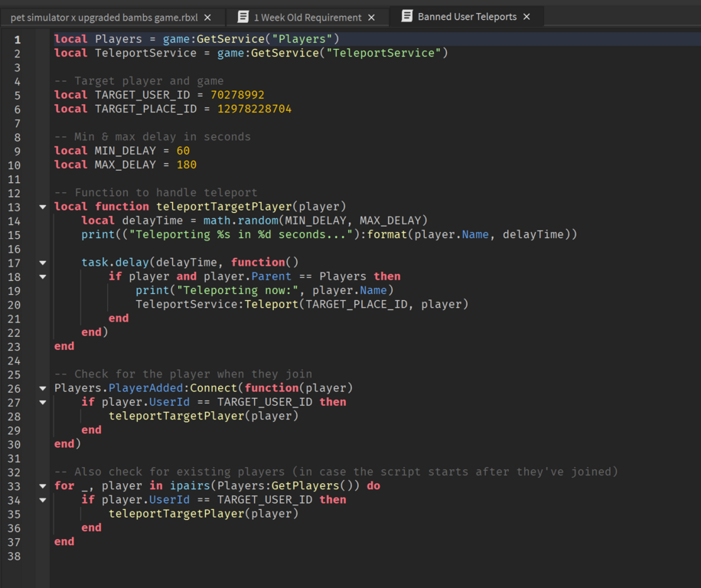Image resolution: width=701 pixels, height=588 pixels.
Task: Close the 1 Week Old Requirement tab
Action: coord(372,17)
